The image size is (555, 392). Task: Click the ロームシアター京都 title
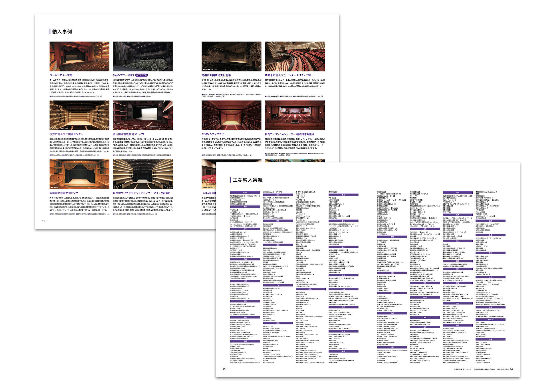click(x=61, y=75)
